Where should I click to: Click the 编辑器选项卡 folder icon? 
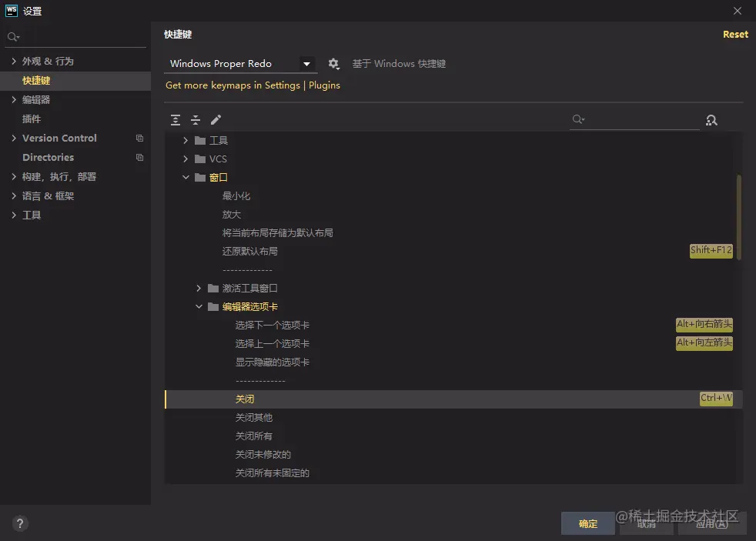click(x=213, y=307)
